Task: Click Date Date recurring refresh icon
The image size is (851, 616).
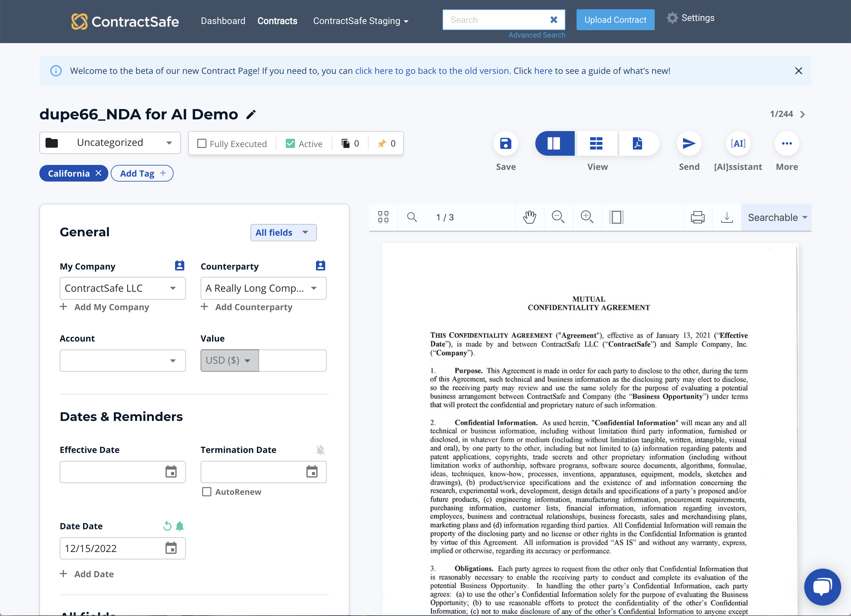Action: [167, 526]
